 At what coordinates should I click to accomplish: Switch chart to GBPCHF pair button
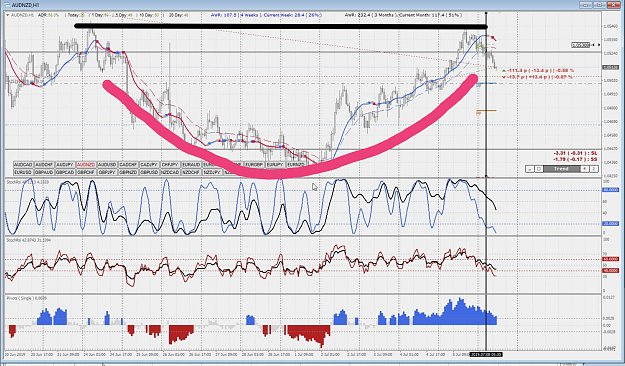tap(86, 172)
